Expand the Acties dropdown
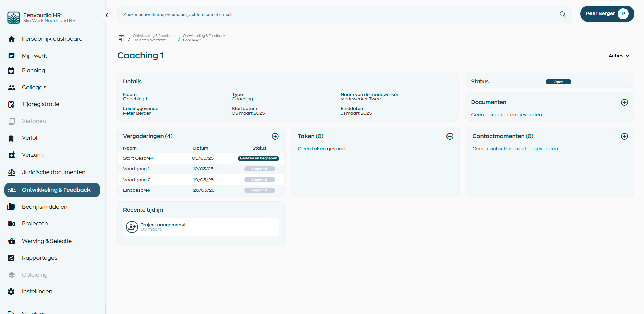This screenshot has height=314, width=644. [x=618, y=56]
